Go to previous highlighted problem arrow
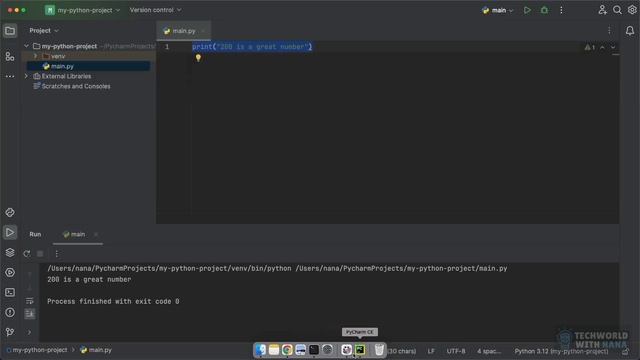 [602, 47]
